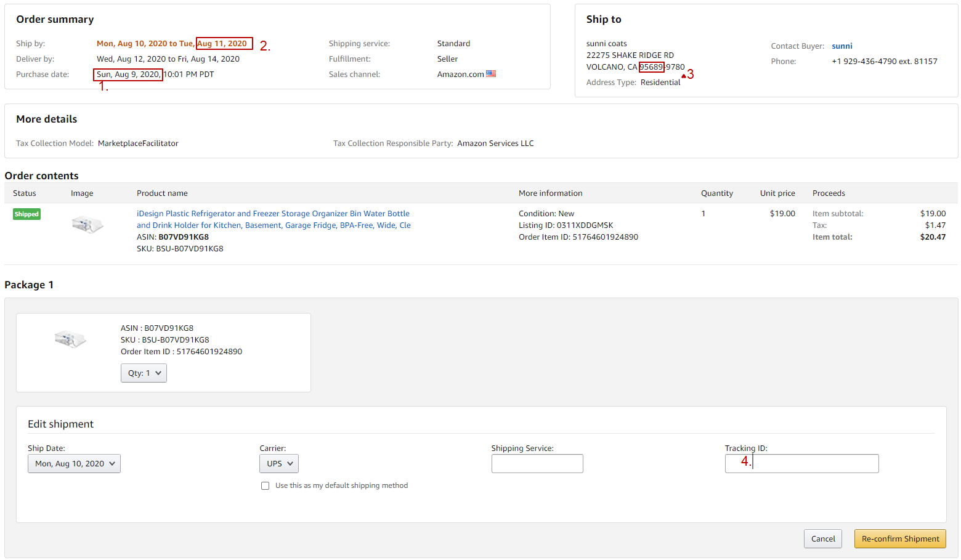Click the Contact Buyer sunni link
The image size is (961, 560).
[x=841, y=46]
